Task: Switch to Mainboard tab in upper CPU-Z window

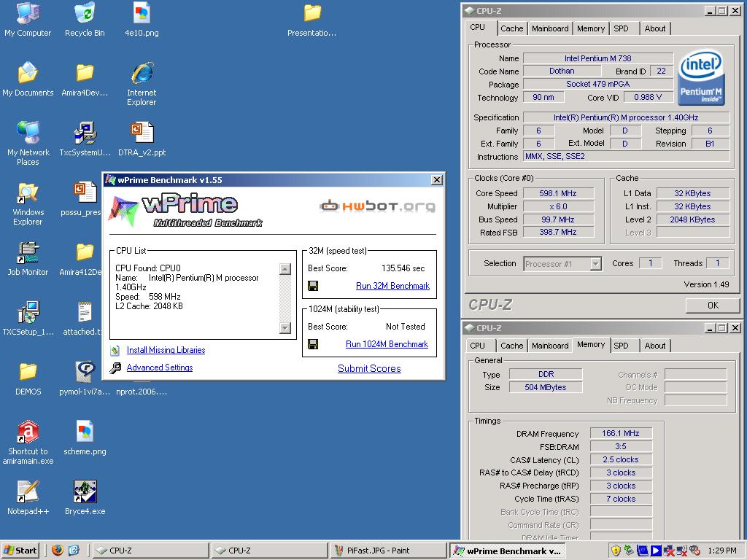Action: [x=550, y=28]
